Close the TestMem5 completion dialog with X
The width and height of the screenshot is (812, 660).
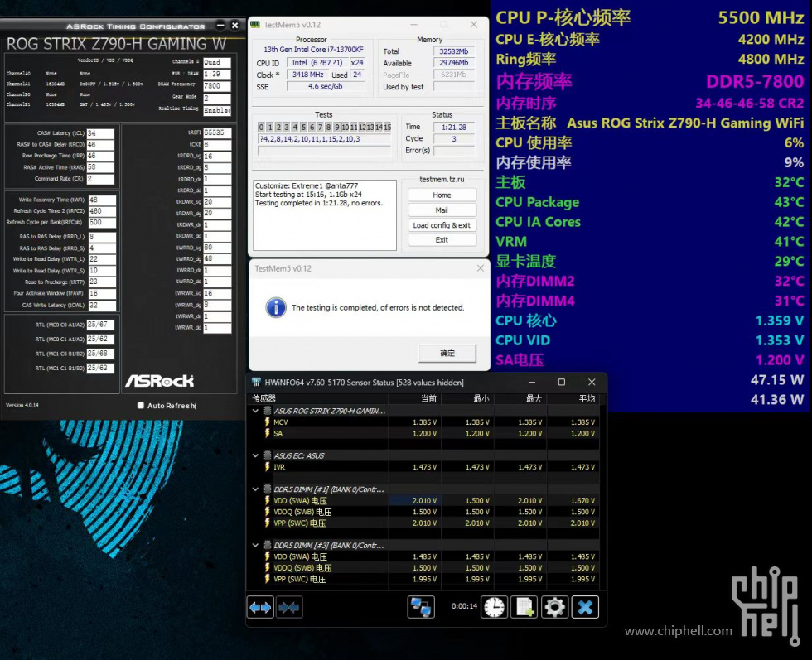tap(480, 268)
